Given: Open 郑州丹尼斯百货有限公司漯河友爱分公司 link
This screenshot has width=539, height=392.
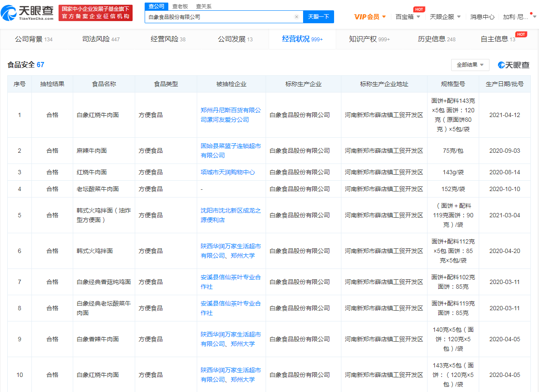Looking at the screenshot, I should pyautogui.click(x=231, y=115).
